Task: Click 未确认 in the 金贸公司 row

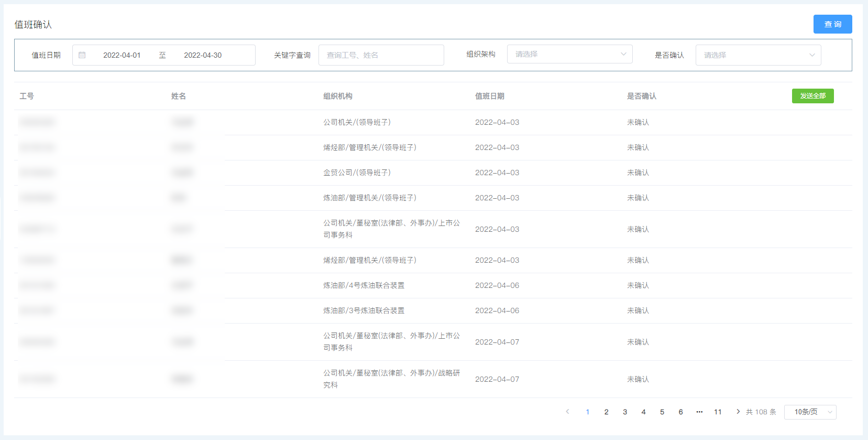Action: point(638,173)
